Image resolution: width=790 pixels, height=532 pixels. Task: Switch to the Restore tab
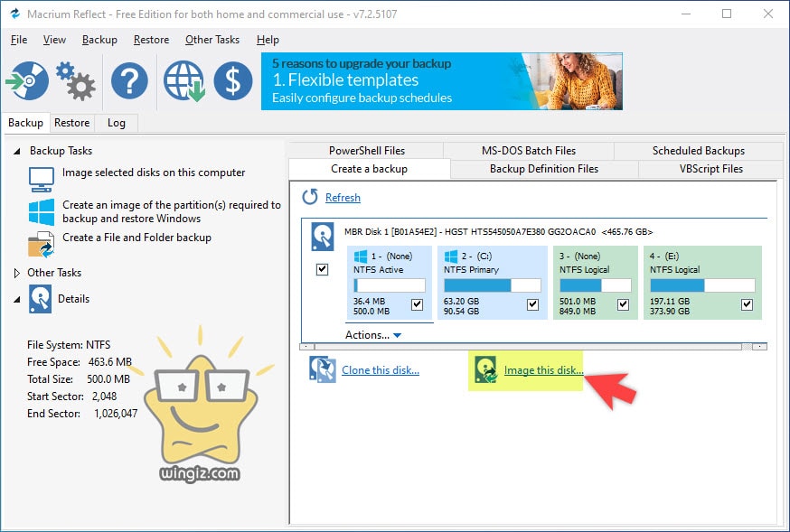pos(72,123)
